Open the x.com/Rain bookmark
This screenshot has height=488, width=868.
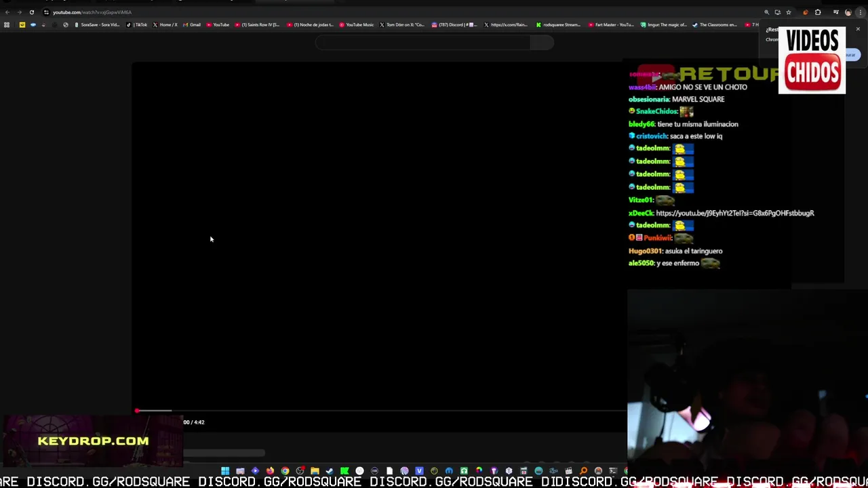[x=506, y=25]
